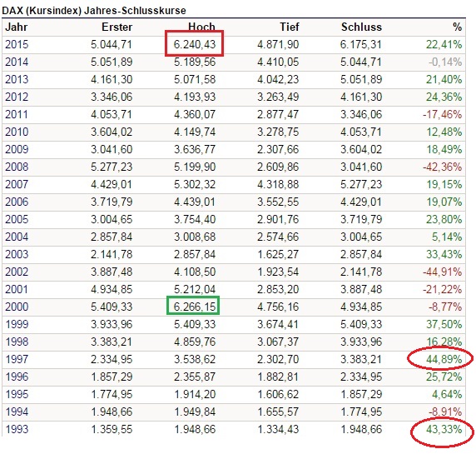This screenshot has width=476, height=459.
Task: Select the 4,64% change for 1995
Action: tap(447, 394)
